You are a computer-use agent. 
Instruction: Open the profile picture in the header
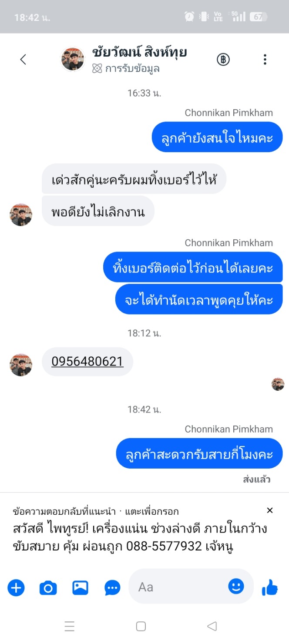pyautogui.click(x=73, y=60)
